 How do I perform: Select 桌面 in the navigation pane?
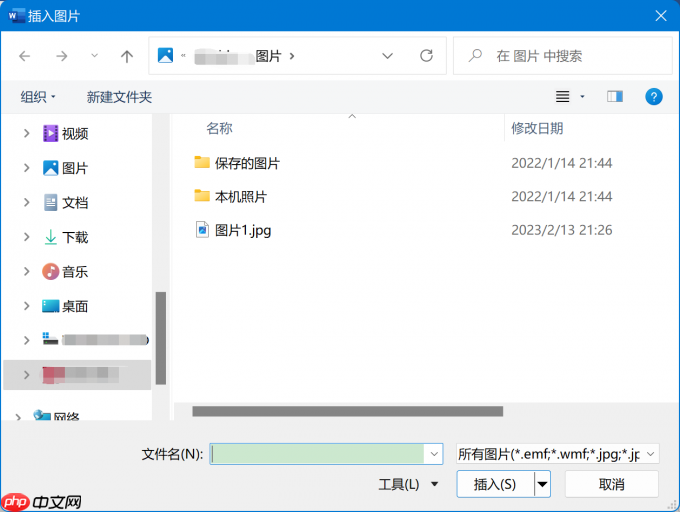click(65, 307)
